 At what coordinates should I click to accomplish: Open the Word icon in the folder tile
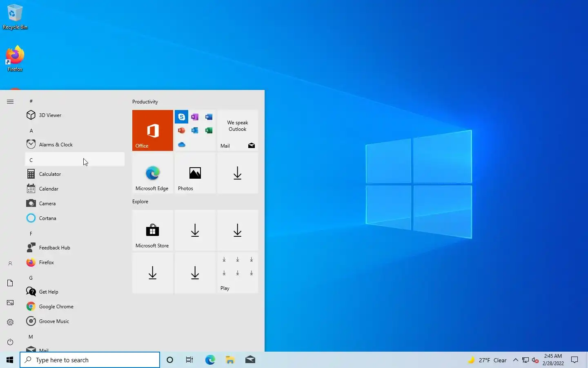click(209, 117)
